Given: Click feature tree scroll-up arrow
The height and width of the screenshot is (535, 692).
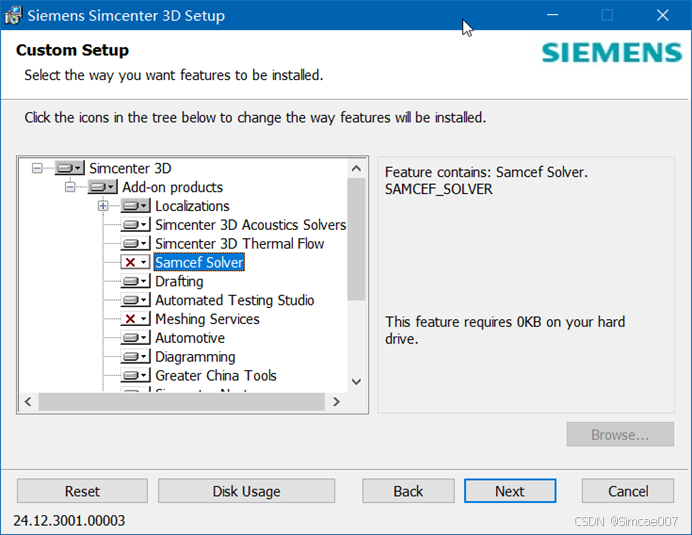Looking at the screenshot, I should coord(357,168).
